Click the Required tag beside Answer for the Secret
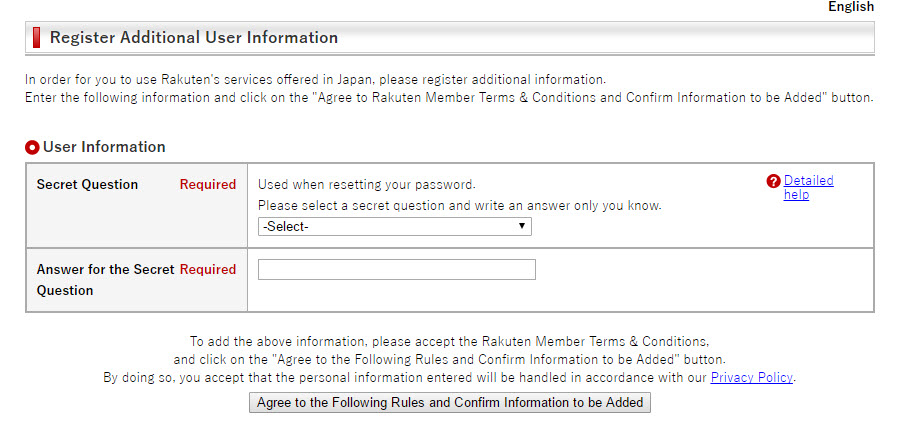 coord(208,270)
